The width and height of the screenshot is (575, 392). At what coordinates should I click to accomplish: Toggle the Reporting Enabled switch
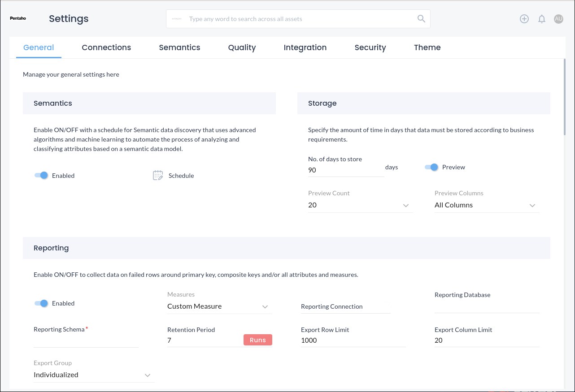[41, 303]
